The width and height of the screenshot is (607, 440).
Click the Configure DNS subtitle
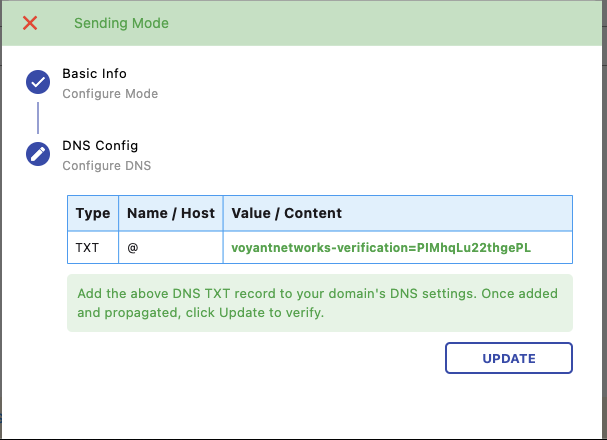pyautogui.click(x=106, y=165)
